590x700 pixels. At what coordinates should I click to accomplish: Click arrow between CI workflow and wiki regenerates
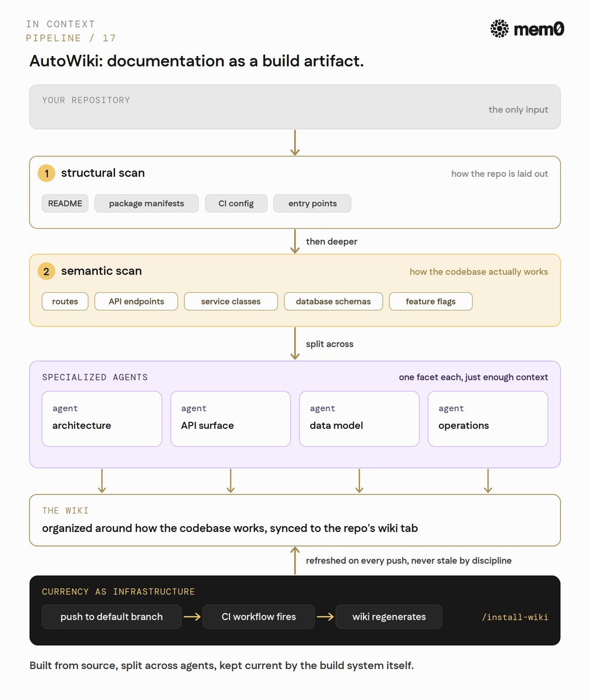point(325,617)
